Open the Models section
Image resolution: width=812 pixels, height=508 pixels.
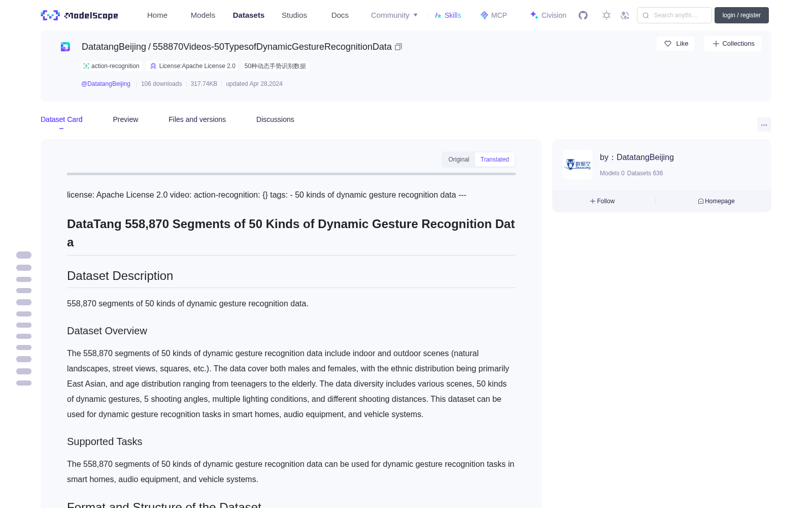pos(203,15)
